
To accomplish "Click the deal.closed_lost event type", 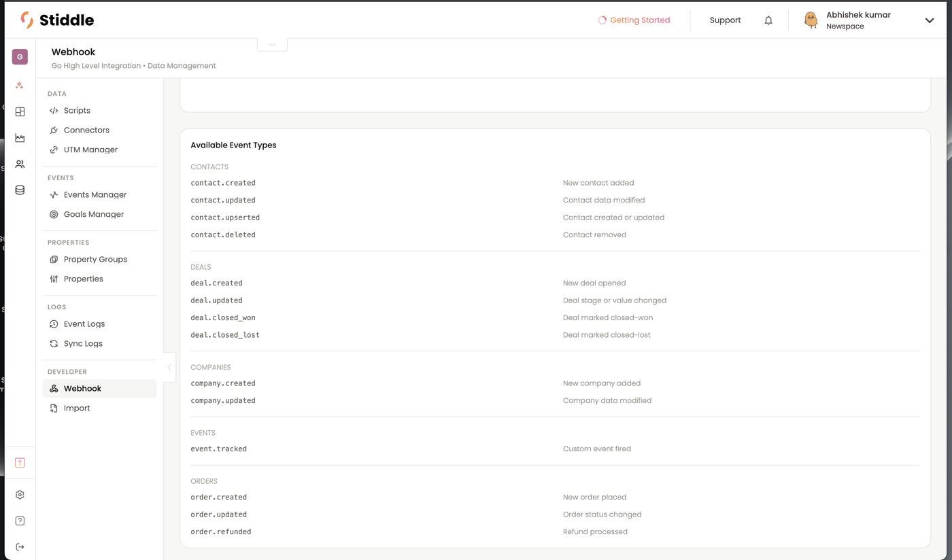I will [x=225, y=335].
